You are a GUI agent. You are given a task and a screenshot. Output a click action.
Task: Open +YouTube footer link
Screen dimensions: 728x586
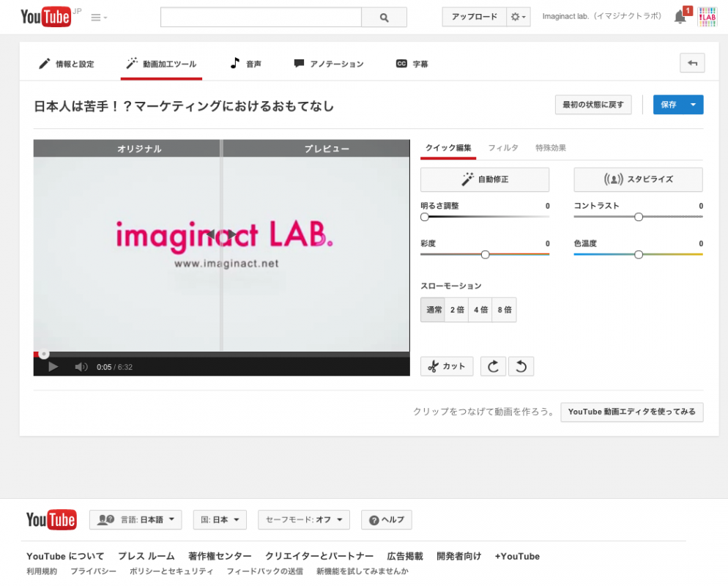point(517,556)
